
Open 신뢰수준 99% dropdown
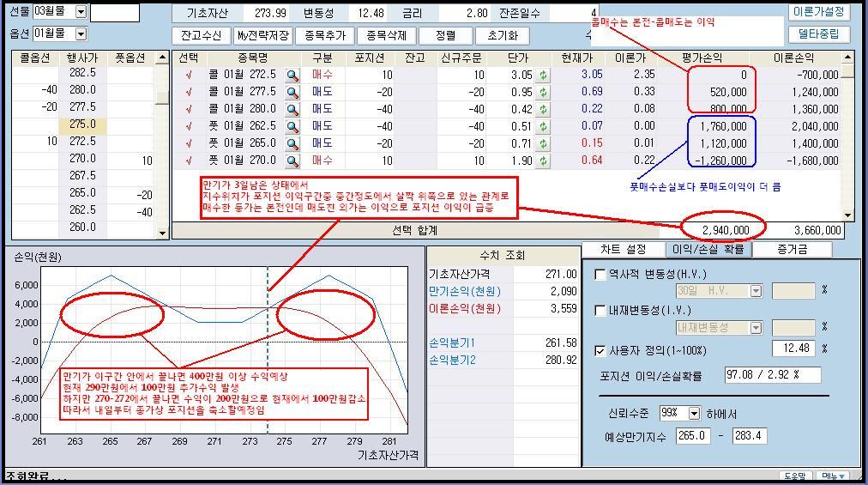coord(694,413)
